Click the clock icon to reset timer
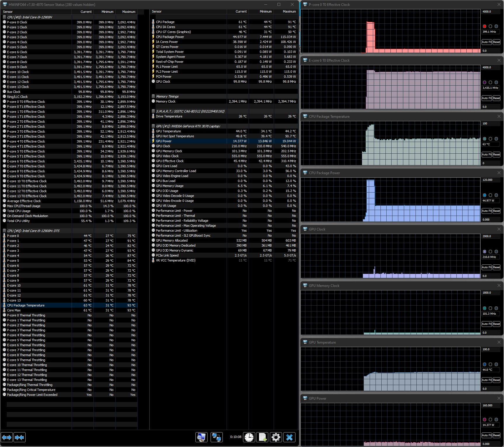 click(249, 437)
